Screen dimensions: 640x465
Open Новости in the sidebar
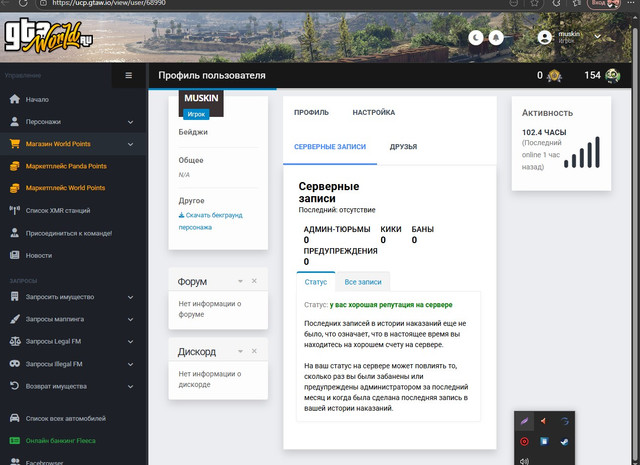tap(39, 256)
